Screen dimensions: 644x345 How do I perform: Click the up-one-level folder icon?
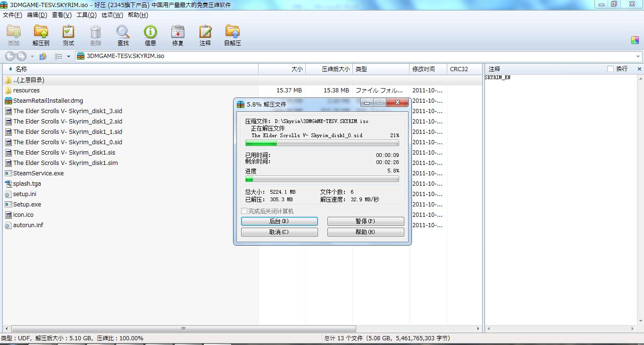click(x=43, y=57)
